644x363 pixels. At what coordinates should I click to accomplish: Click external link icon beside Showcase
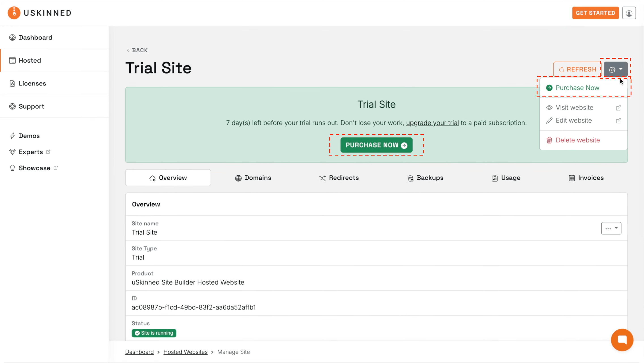pyautogui.click(x=55, y=168)
